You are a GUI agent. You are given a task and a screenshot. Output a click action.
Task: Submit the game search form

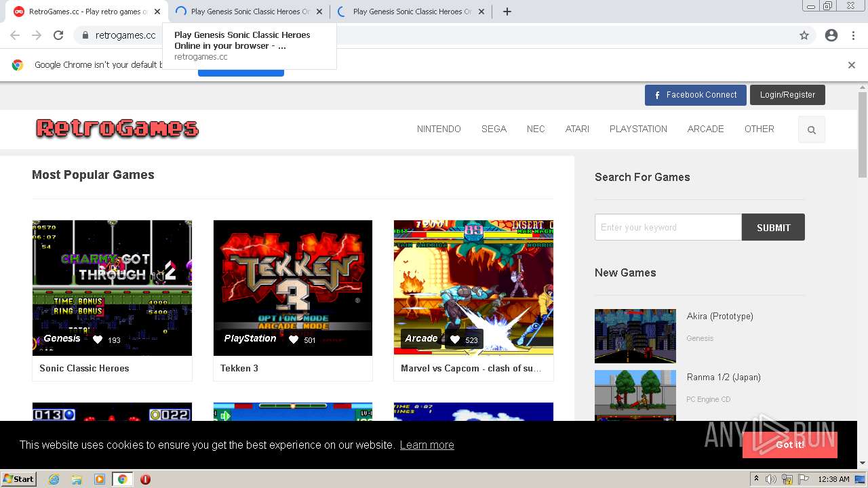[773, 227]
